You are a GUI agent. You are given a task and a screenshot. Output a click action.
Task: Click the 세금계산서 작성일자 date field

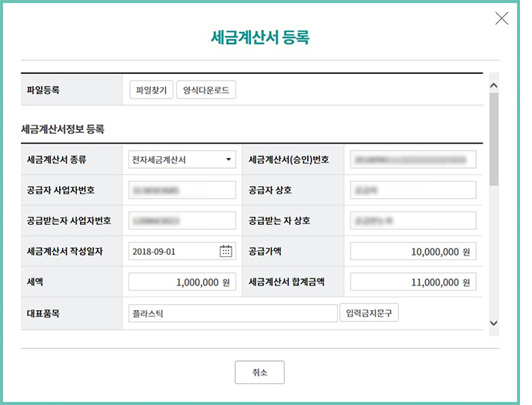(173, 251)
